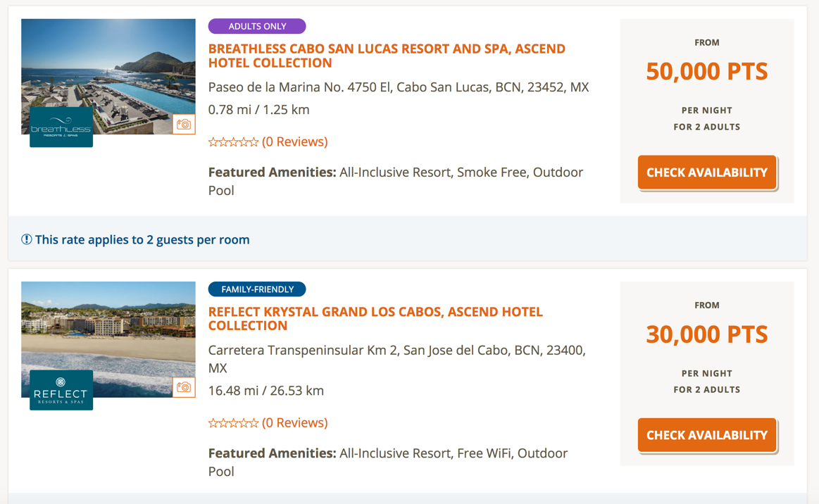View the (0 Reviews) link for Reflect Krystal Grand
The image size is (819, 504).
(294, 422)
